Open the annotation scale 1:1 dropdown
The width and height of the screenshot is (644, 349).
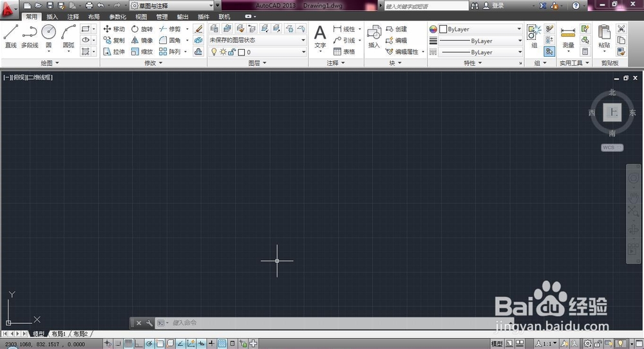547,344
